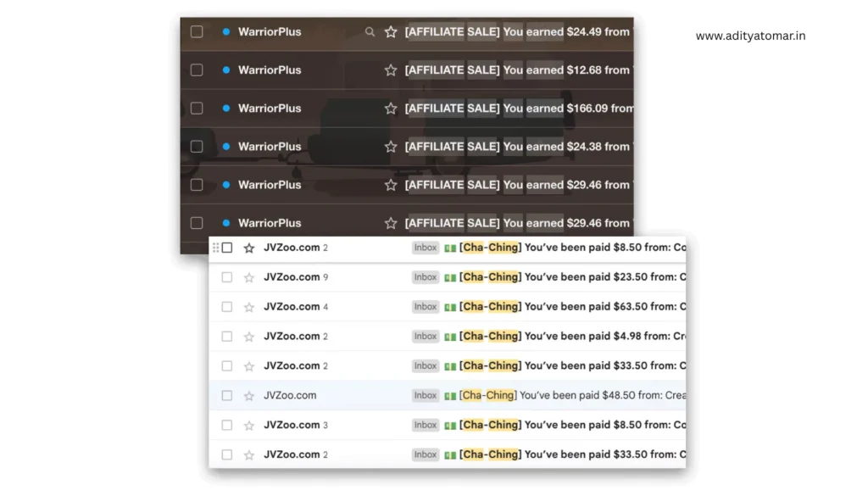Click sender 'JVZoo.com 3'
The image size is (868, 496).
point(296,425)
